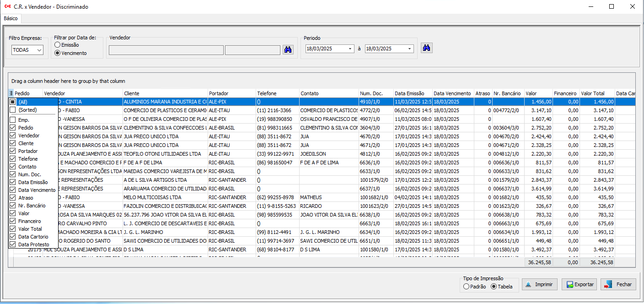This screenshot has width=644, height=304.
Task: Choose Padrão print type option
Action: coord(466,287)
